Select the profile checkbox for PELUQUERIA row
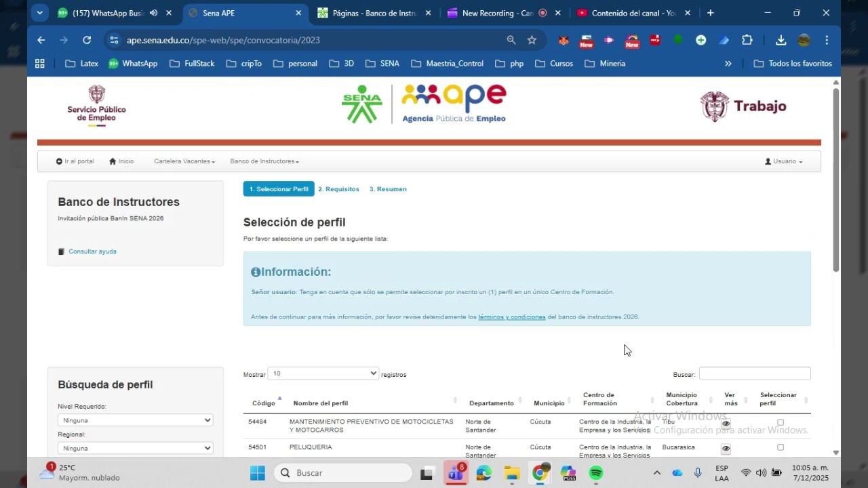 point(781,447)
